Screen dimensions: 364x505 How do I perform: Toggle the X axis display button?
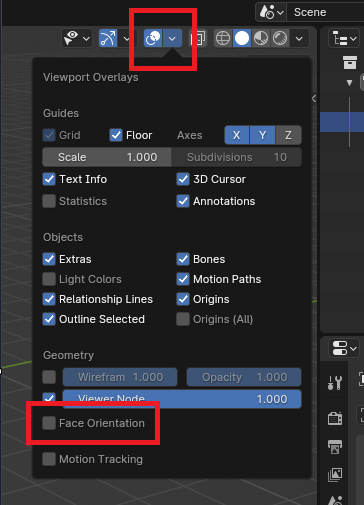[x=237, y=135]
